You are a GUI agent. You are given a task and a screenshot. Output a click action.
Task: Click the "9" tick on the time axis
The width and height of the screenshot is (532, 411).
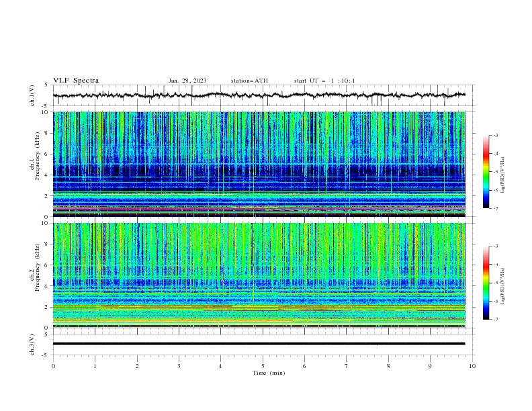[x=430, y=366]
